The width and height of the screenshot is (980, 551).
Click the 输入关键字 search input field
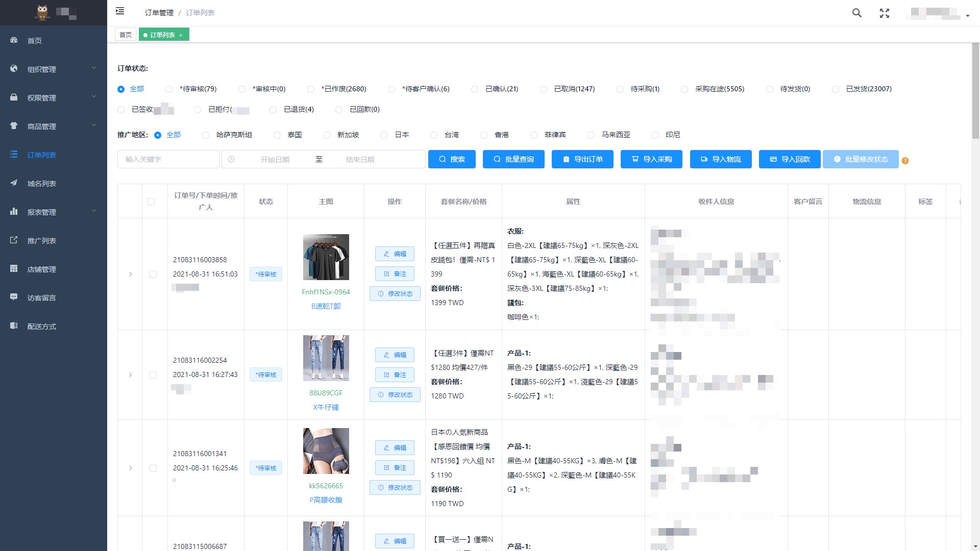(x=168, y=159)
